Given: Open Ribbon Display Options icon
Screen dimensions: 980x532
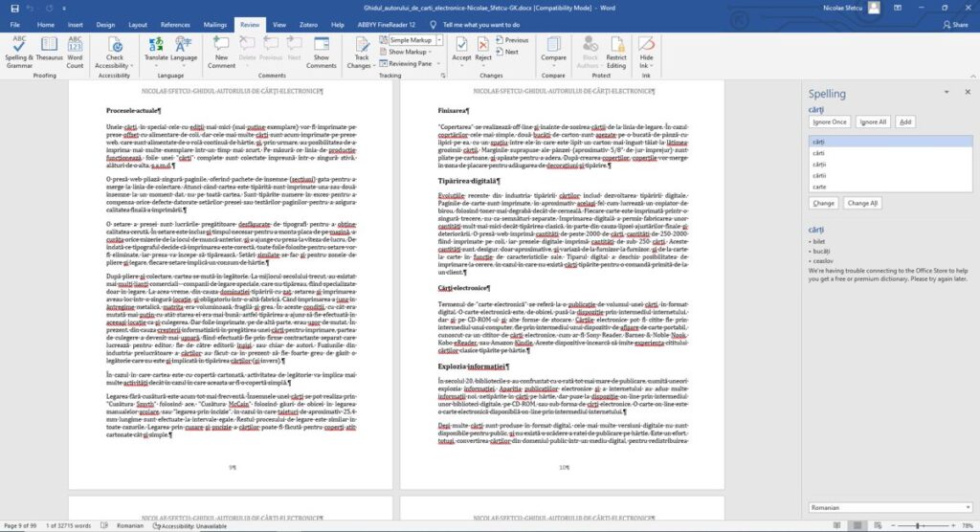Looking at the screenshot, I should pyautogui.click(x=898, y=8).
